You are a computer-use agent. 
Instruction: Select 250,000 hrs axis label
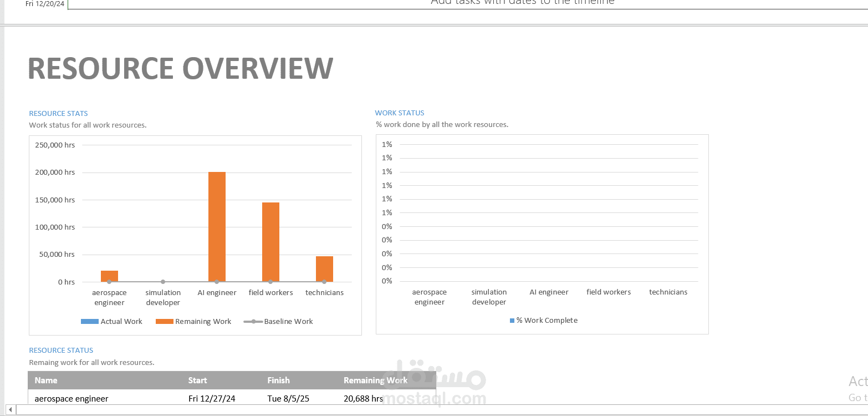click(54, 145)
